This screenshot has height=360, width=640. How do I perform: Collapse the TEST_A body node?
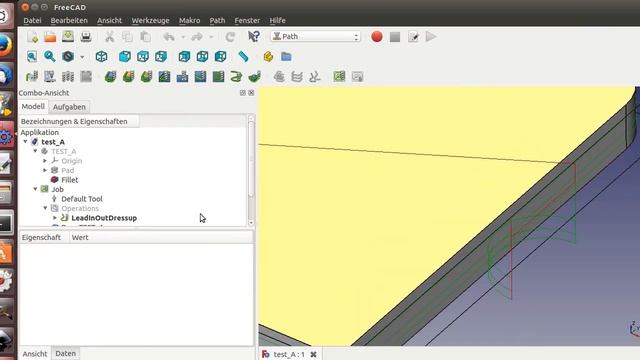coord(35,151)
